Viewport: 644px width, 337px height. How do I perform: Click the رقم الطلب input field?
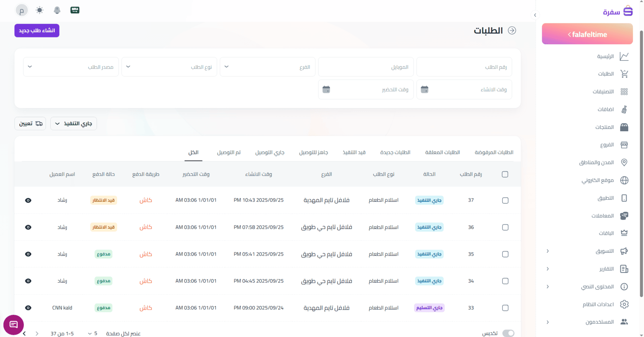pos(464,67)
